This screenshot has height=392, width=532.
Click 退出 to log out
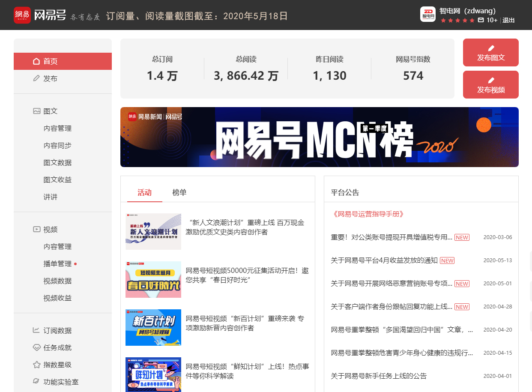coord(508,20)
